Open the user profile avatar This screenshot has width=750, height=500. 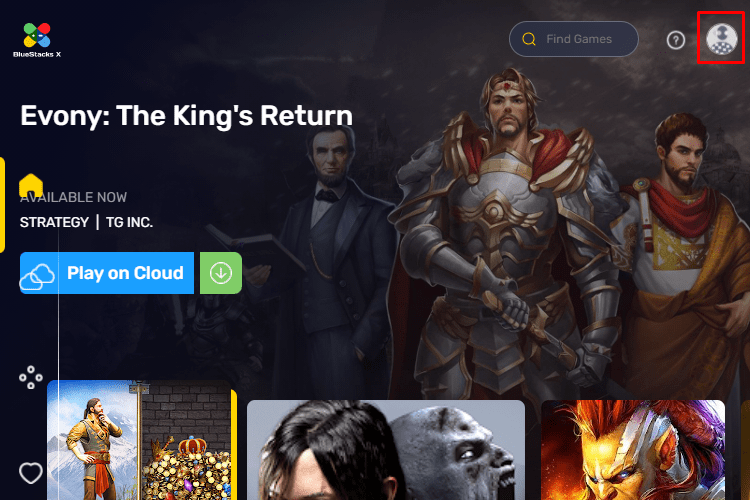[x=721, y=39]
